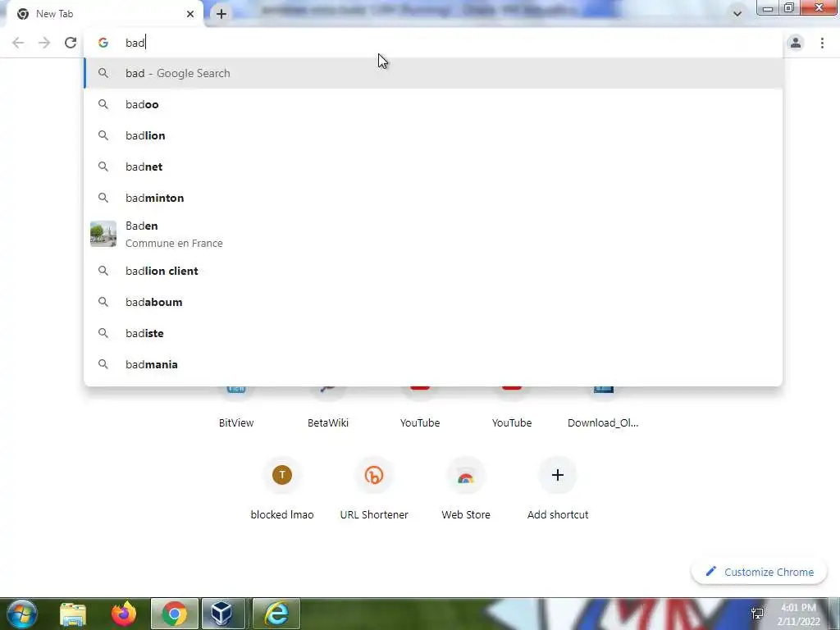Screen dimensions: 840x630
Task: Select the 'Baden Commune en France' suggestion
Action: 433,234
